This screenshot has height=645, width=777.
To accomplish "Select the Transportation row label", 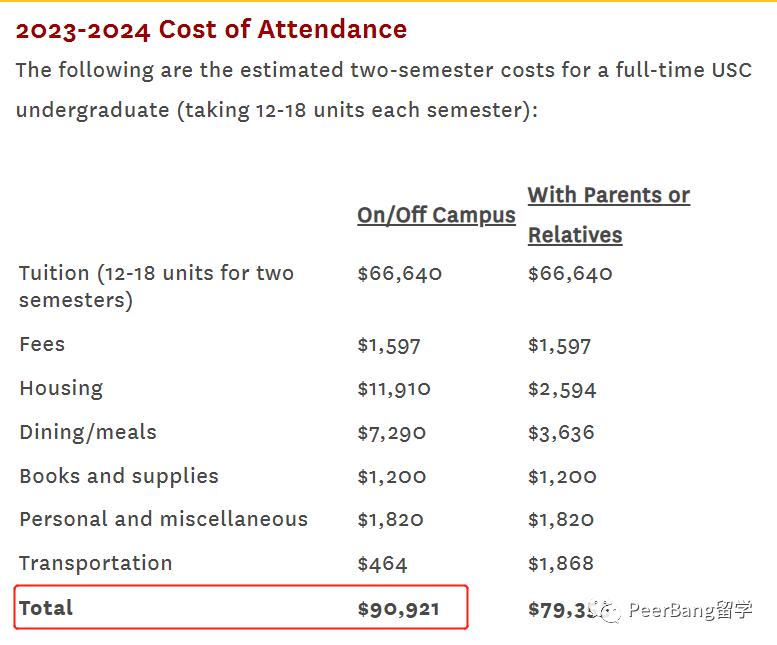I will pyautogui.click(x=96, y=563).
